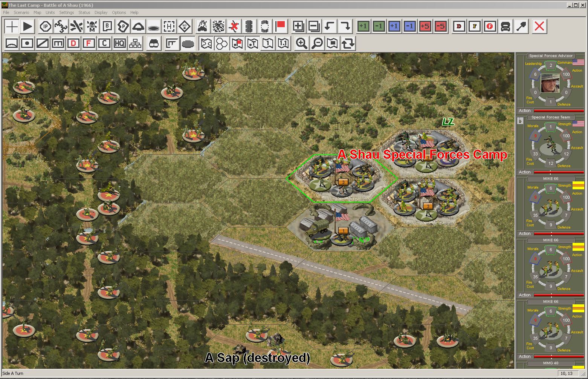Click the fire flames toolbar icon
The height and width of the screenshot is (379, 588).
click(203, 26)
